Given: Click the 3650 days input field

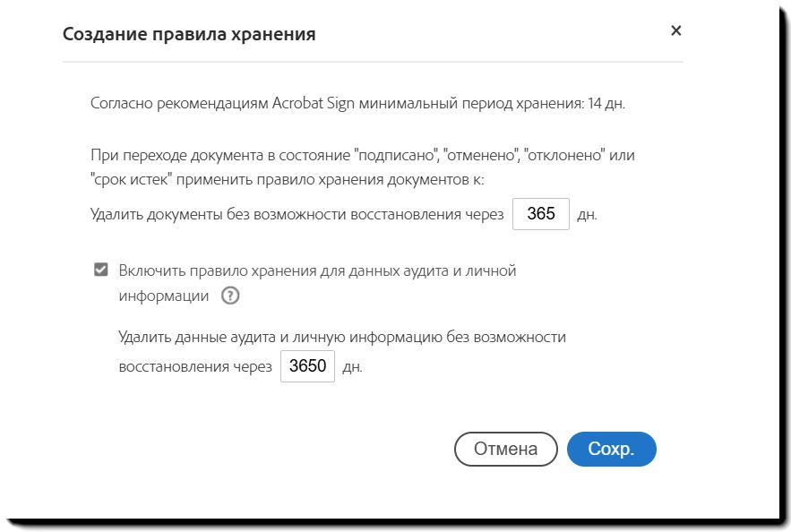Looking at the screenshot, I should click(x=307, y=366).
